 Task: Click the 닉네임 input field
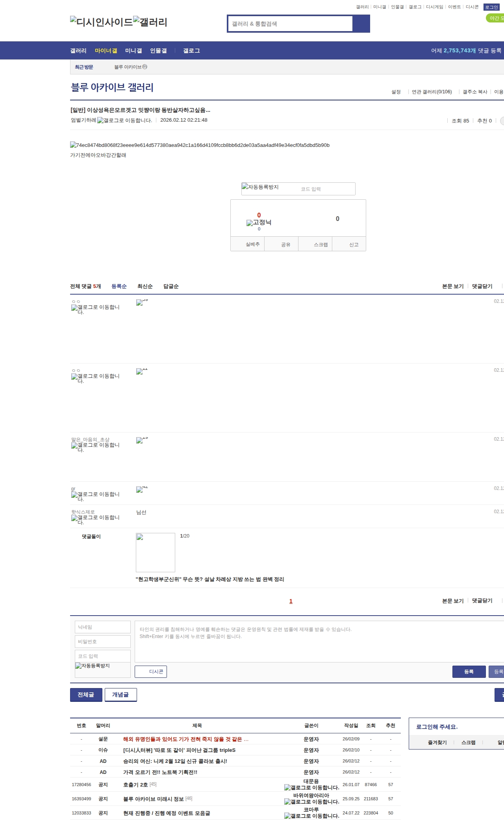(x=103, y=627)
